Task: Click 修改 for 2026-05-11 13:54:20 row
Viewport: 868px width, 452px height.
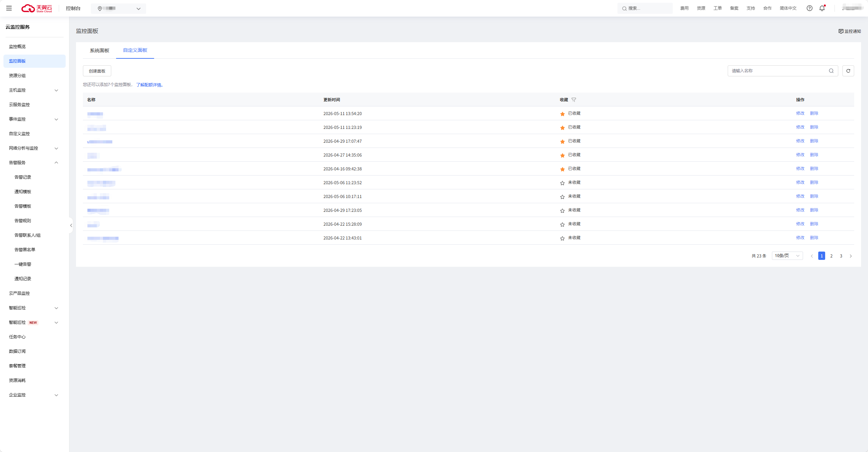Action: [x=800, y=113]
